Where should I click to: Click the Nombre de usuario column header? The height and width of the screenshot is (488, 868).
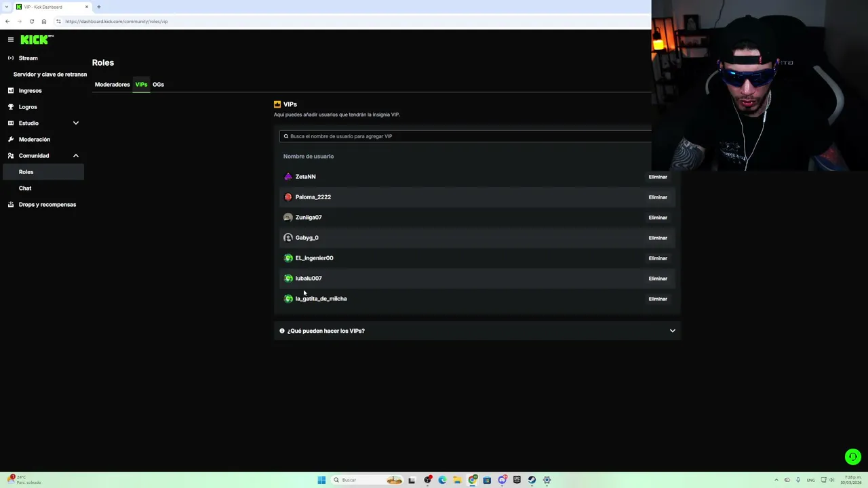309,157
